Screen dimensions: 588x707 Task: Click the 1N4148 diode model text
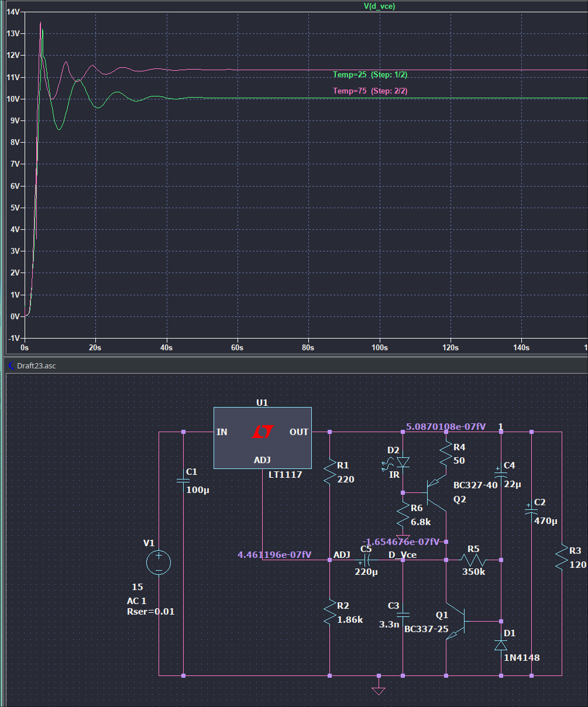(522, 658)
